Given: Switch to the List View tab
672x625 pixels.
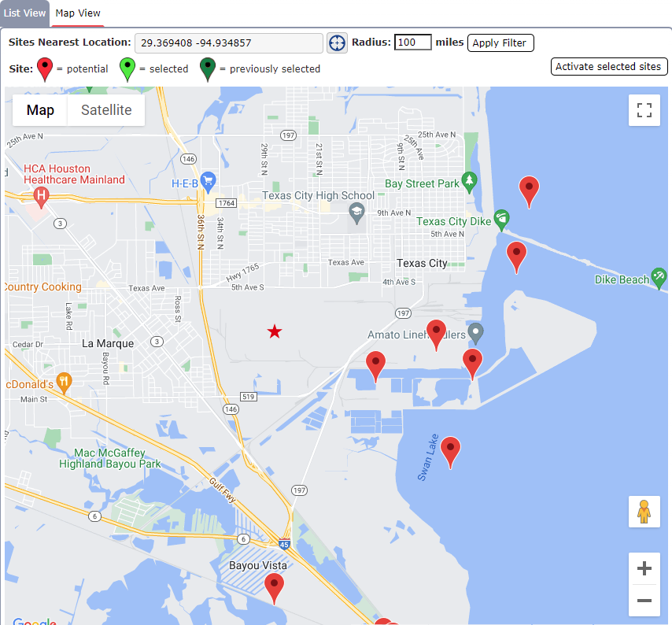Looking at the screenshot, I should [24, 13].
